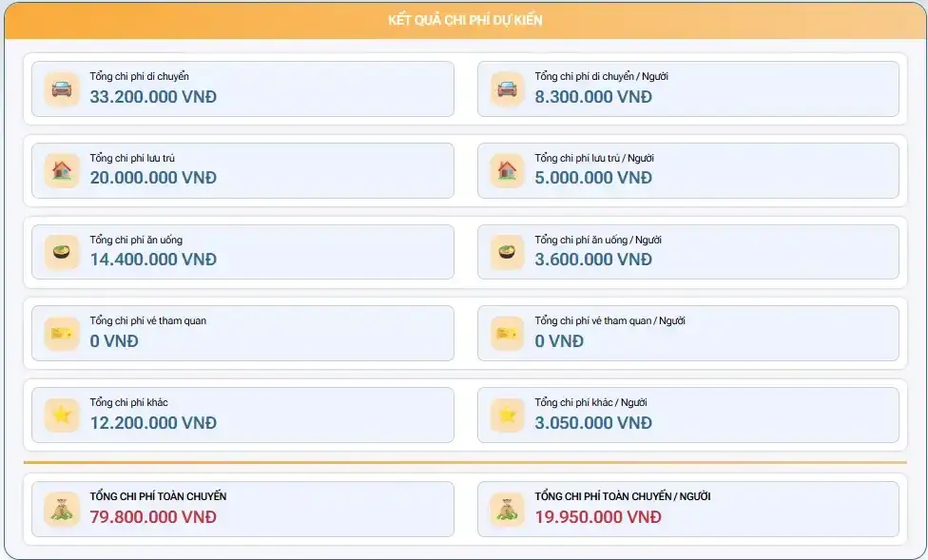
Task: Click the ticket icon for sightseeing cost per person
Action: coord(507,334)
